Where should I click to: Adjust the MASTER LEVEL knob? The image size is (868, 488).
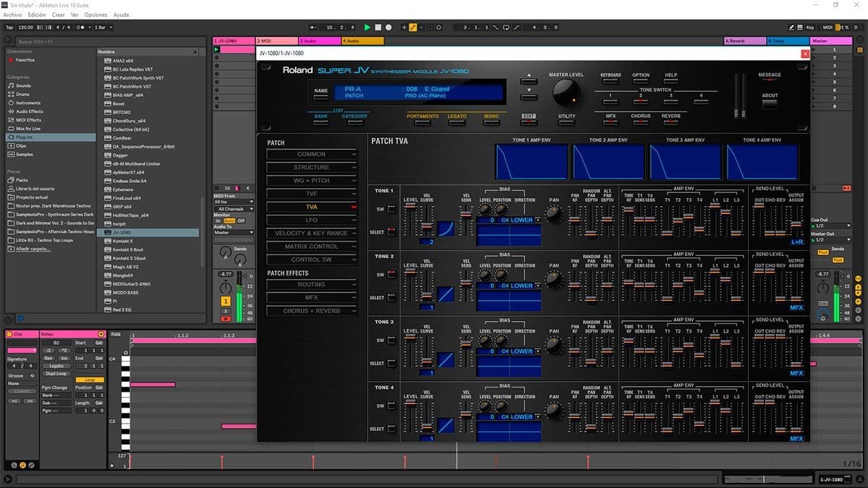(x=566, y=93)
